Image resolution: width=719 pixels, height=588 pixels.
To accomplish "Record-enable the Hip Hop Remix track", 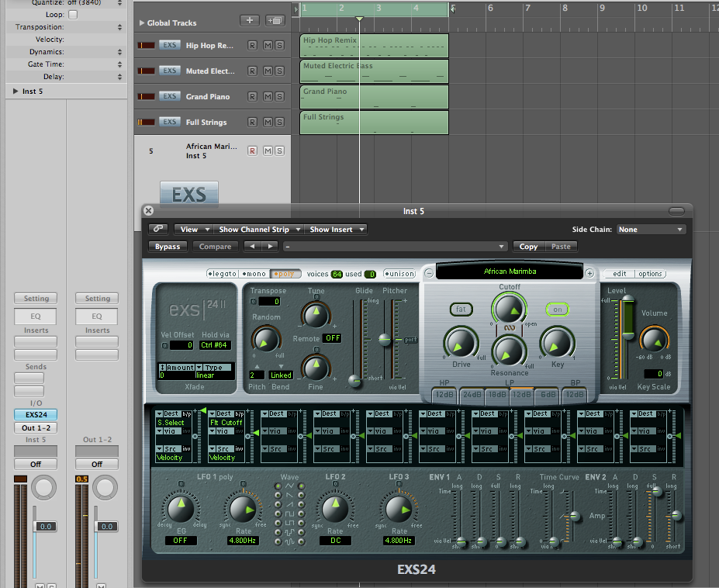I will [x=252, y=46].
